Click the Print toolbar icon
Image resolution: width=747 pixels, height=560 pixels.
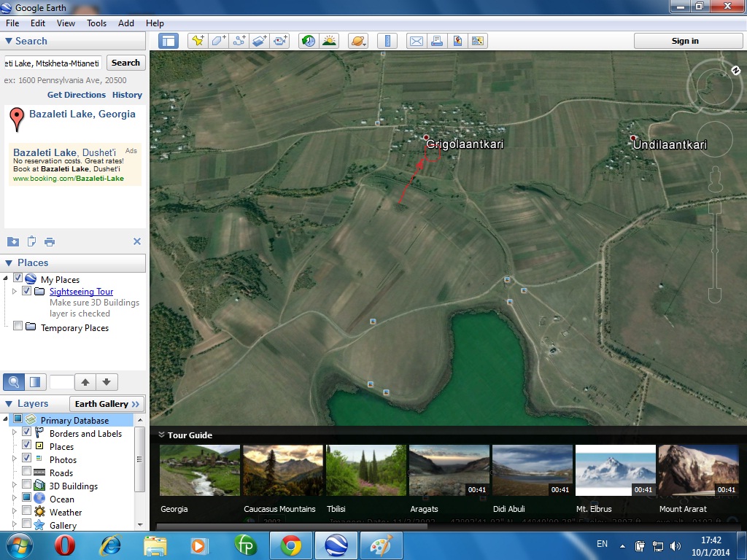[437, 41]
